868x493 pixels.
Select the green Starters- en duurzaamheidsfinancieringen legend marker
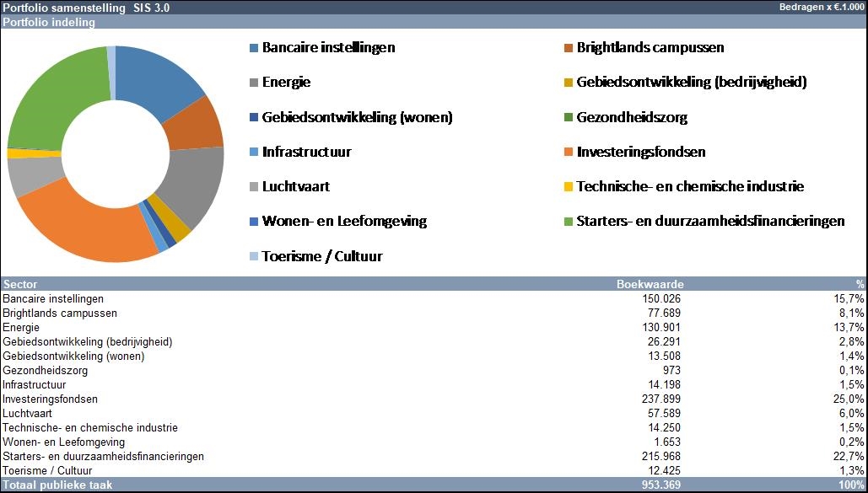569,222
